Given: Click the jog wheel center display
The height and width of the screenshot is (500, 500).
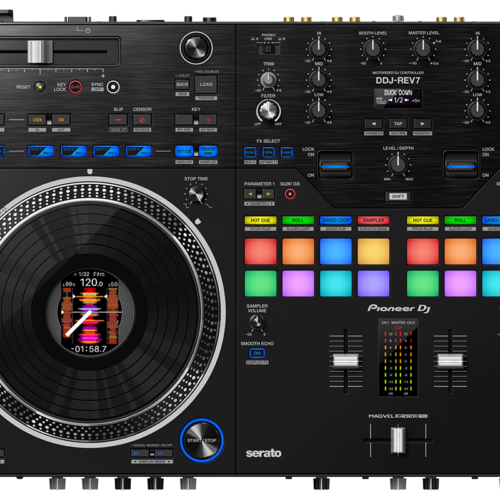Looking at the screenshot, I should coord(90,312).
